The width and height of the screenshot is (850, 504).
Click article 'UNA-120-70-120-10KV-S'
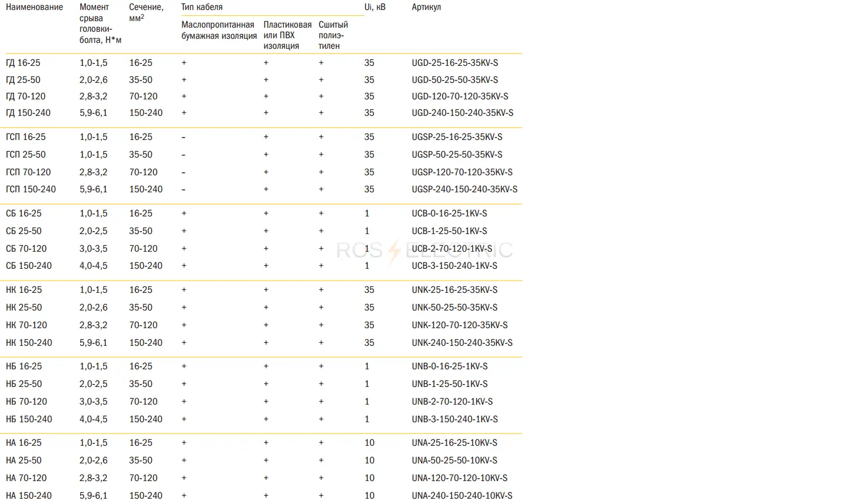(x=460, y=478)
